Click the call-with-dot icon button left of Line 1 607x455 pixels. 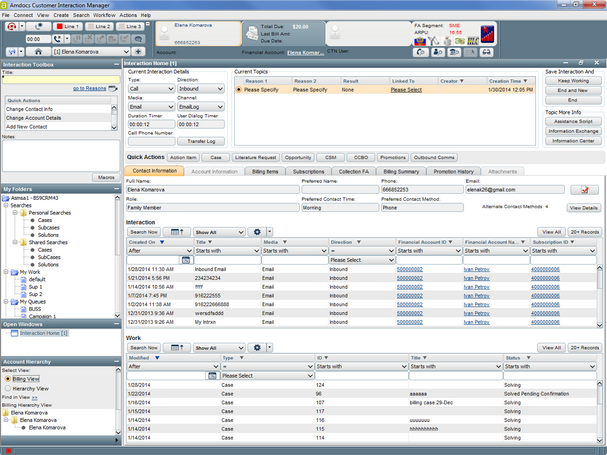38,26
